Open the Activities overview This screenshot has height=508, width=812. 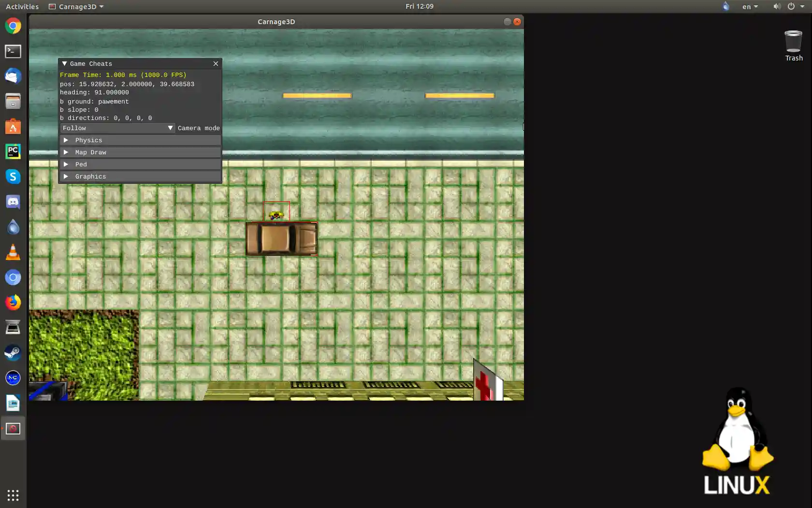click(x=22, y=6)
